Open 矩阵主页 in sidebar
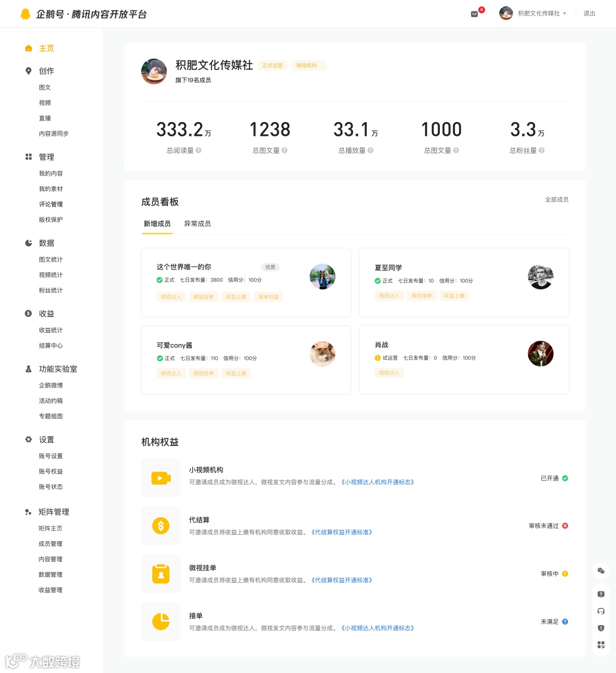This screenshot has height=673, width=616. pos(50,529)
